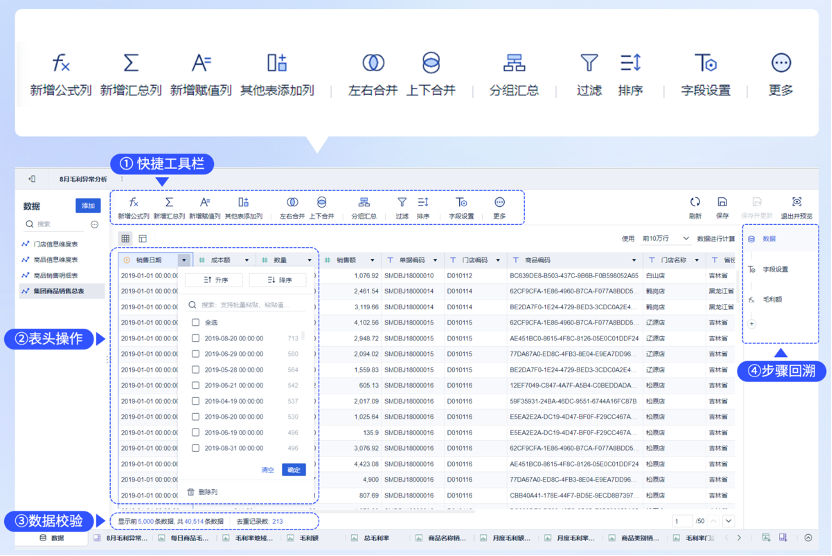
Task: Check the 2019-06-19 00:00:00 checkbox
Action: coord(195,432)
